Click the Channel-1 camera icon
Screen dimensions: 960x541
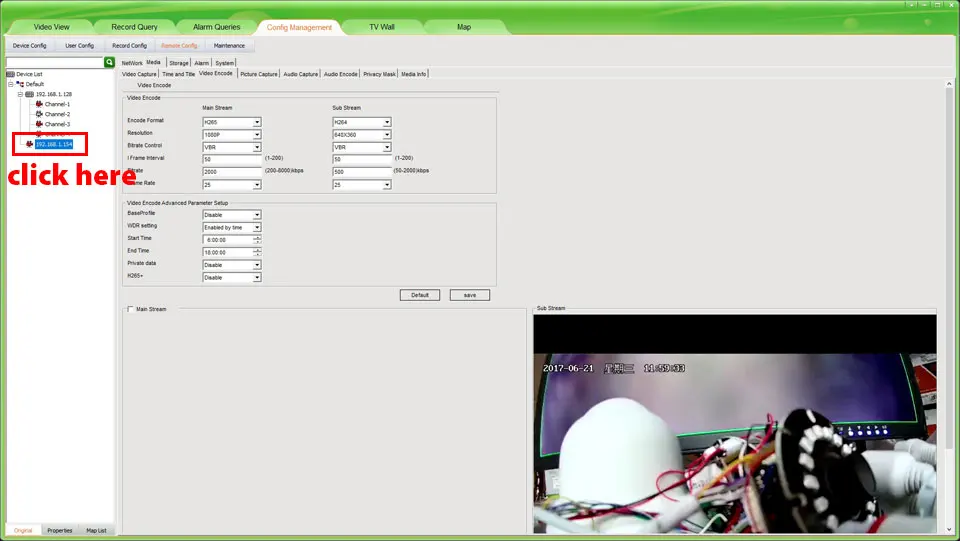pos(39,104)
